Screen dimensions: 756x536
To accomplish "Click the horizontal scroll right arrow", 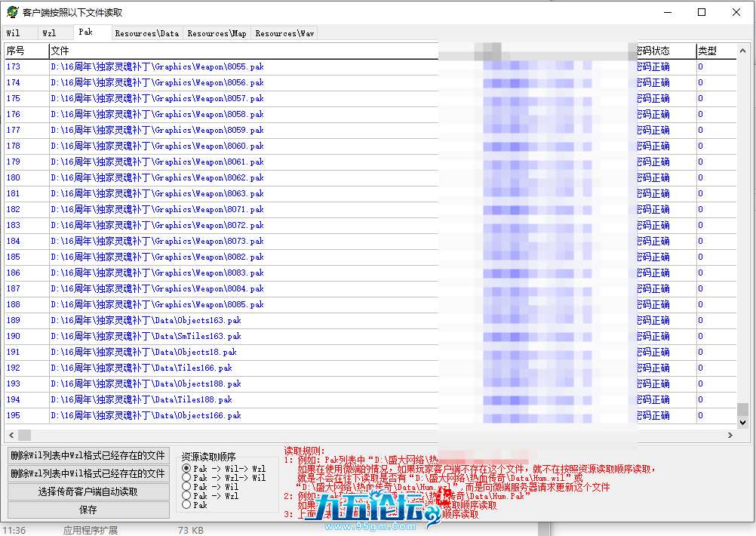I will (x=730, y=435).
